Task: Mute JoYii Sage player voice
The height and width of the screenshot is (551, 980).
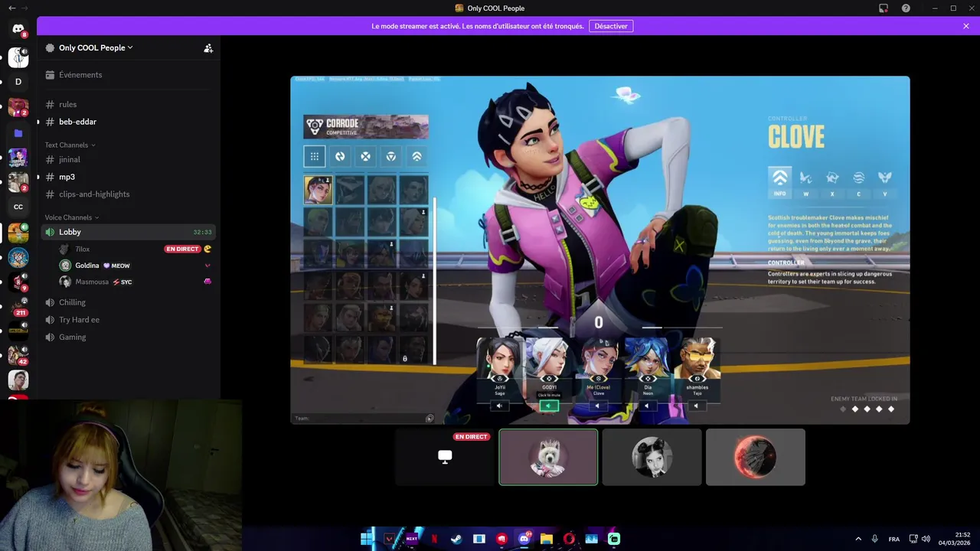Action: (x=499, y=406)
